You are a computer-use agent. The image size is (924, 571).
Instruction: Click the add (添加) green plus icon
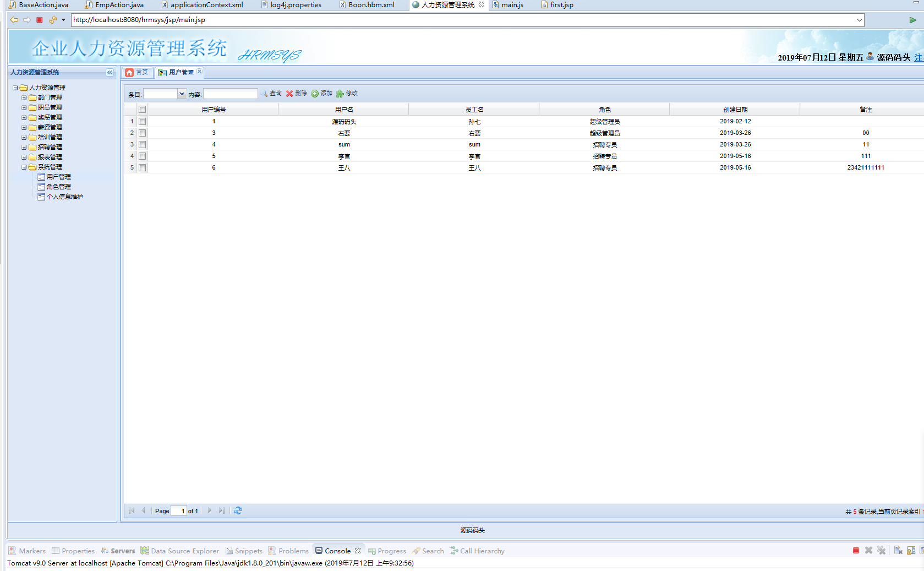pyautogui.click(x=315, y=94)
